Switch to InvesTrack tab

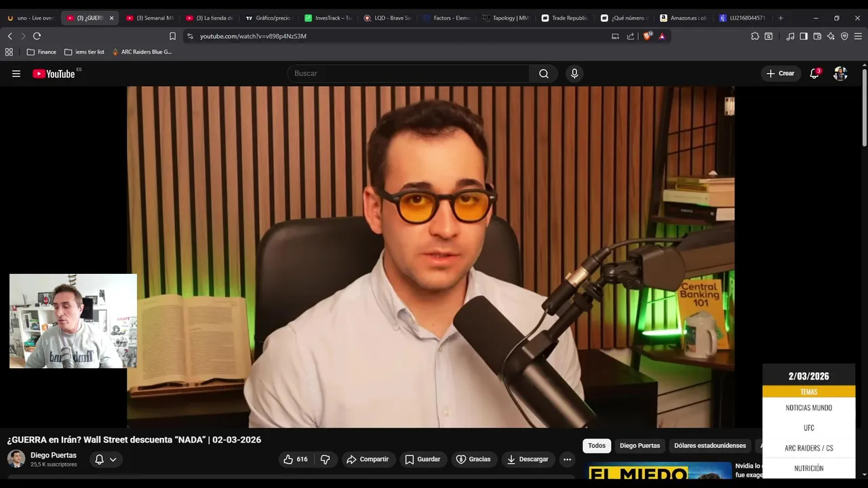(328, 18)
